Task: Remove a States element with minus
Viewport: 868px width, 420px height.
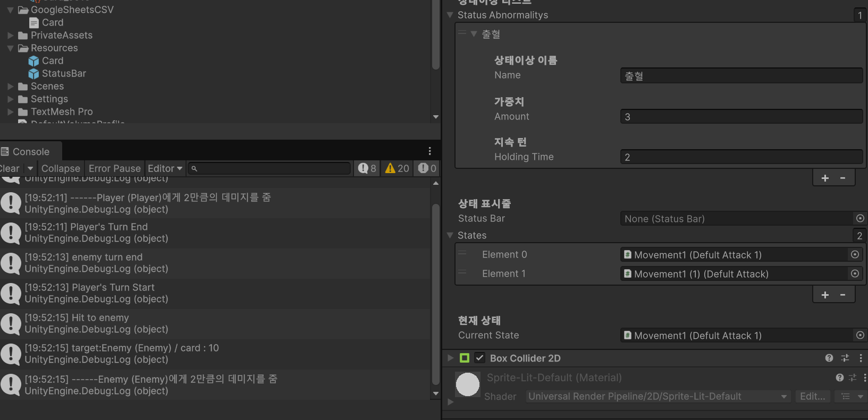Action: tap(843, 295)
